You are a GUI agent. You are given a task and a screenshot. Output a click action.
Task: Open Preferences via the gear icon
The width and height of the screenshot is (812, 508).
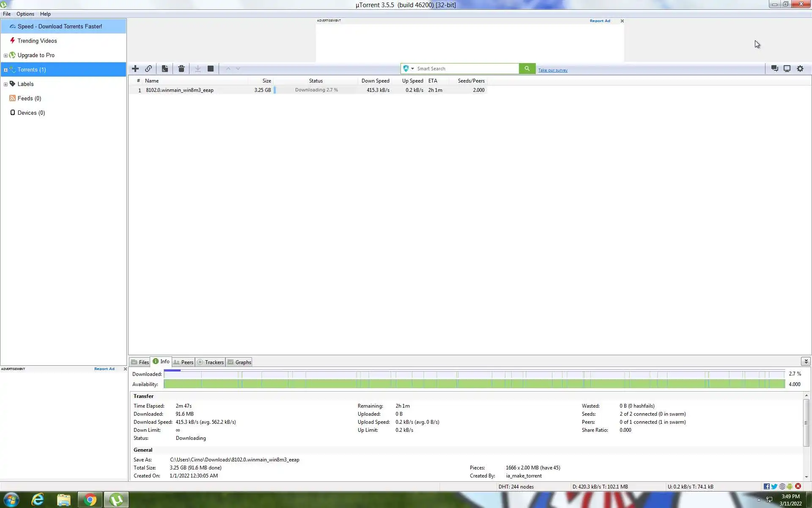[800, 69]
